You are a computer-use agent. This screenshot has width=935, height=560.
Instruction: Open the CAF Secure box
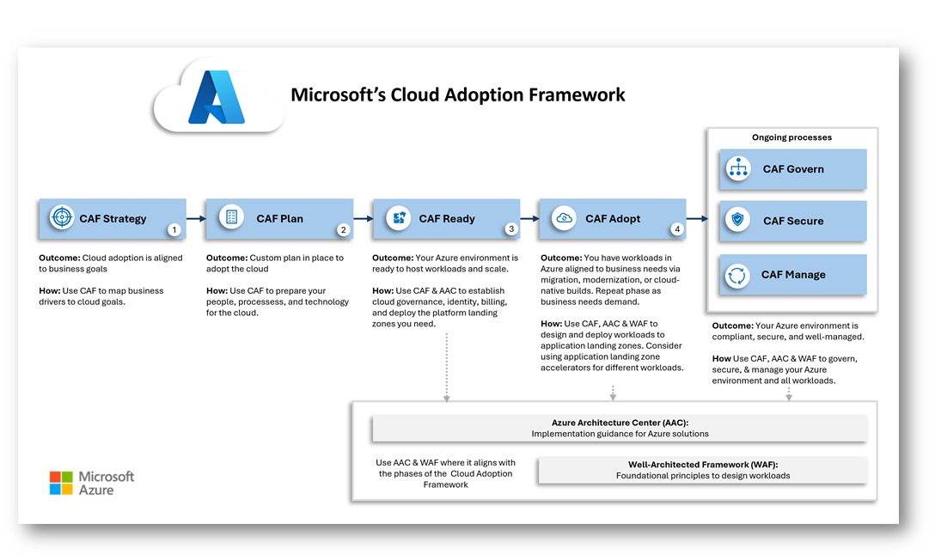(793, 221)
